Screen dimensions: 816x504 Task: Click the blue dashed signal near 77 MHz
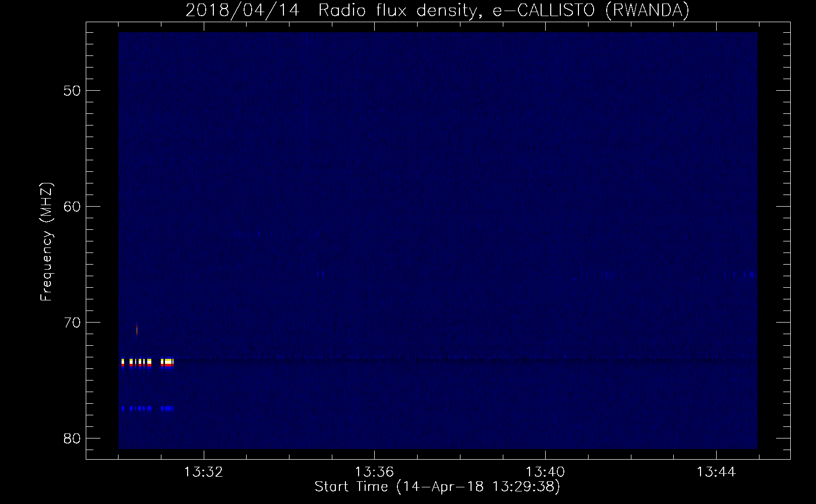point(147,408)
